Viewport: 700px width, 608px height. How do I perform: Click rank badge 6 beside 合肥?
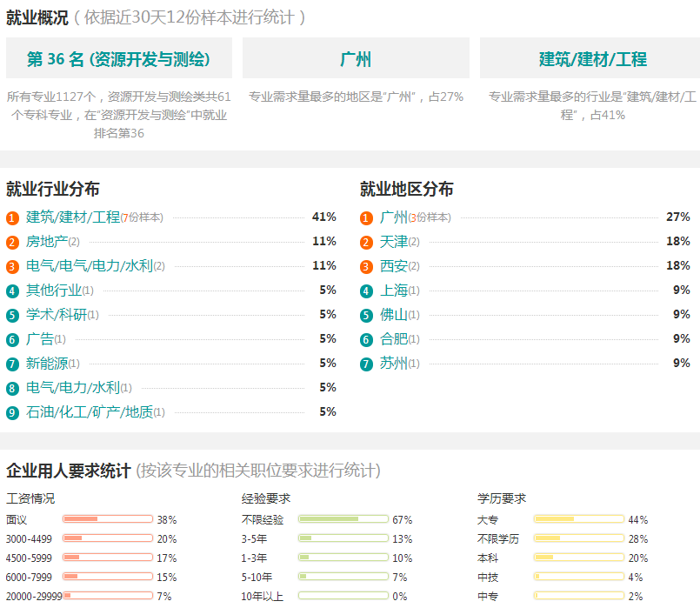tap(366, 340)
